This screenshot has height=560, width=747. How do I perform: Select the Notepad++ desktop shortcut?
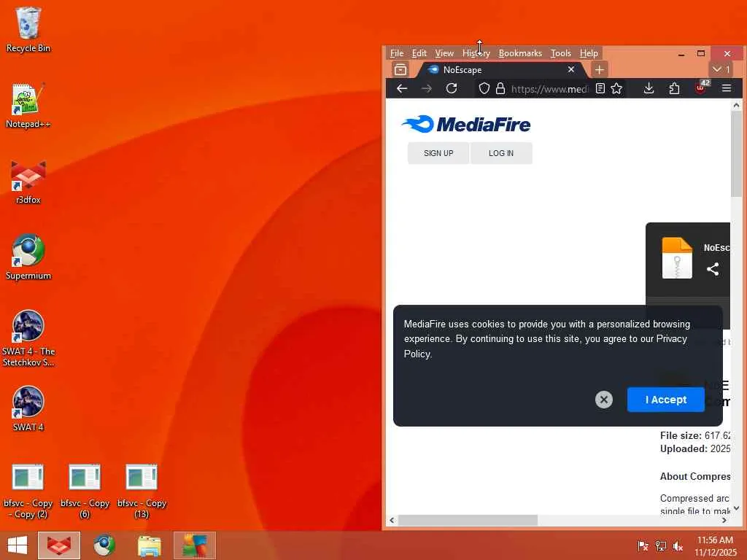28,106
